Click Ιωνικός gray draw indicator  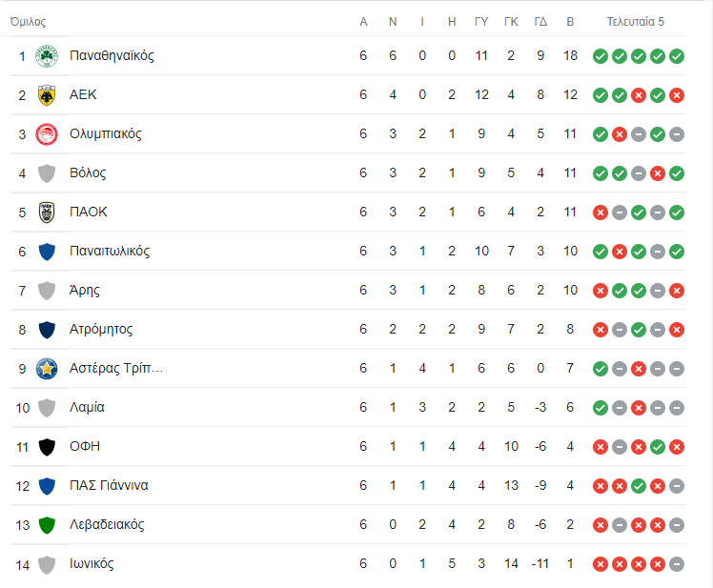[x=677, y=564]
